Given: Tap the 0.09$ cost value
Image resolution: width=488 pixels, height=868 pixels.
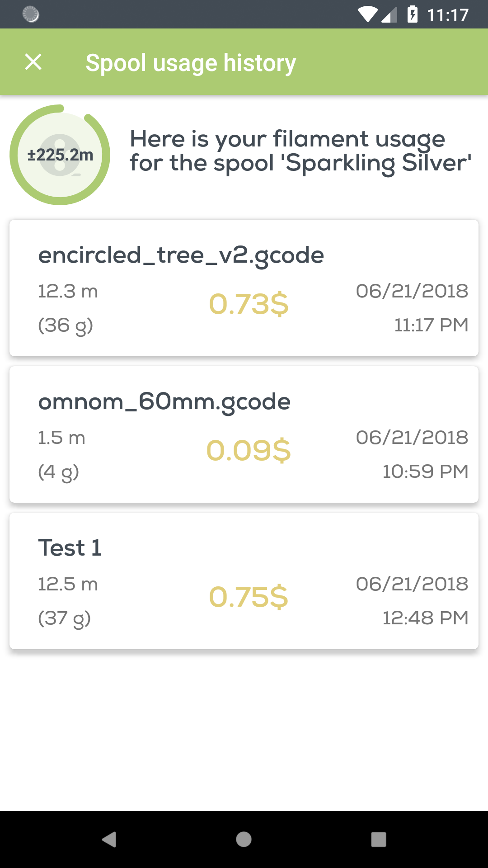Looking at the screenshot, I should (x=249, y=450).
